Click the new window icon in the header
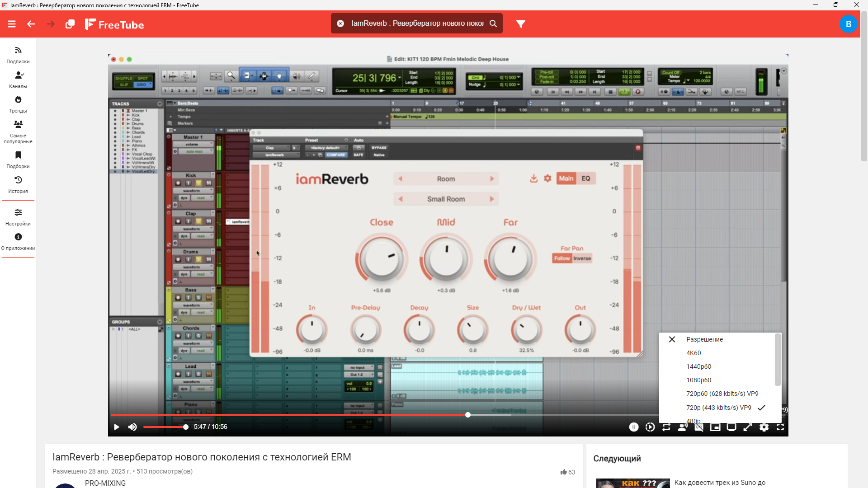 70,24
